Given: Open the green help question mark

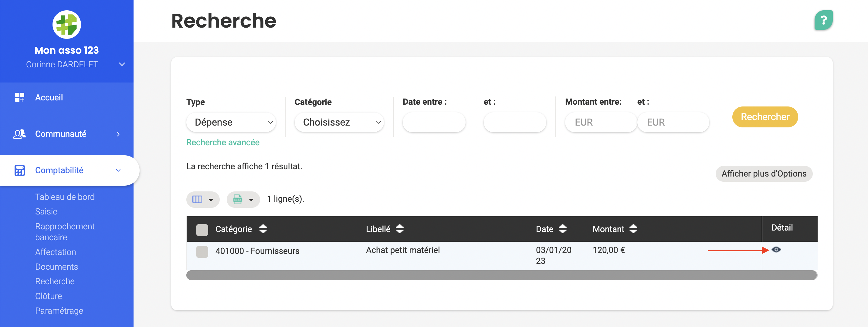Looking at the screenshot, I should pos(823,20).
